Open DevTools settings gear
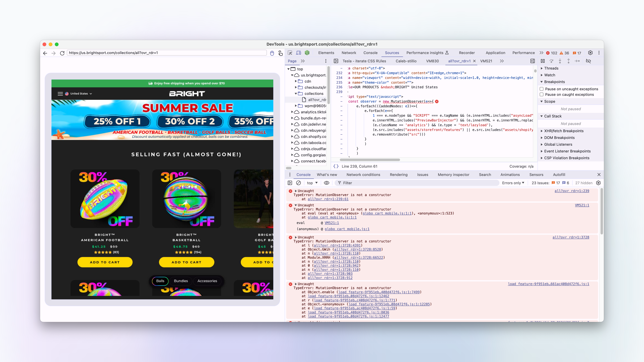The height and width of the screenshot is (362, 644). [x=590, y=53]
